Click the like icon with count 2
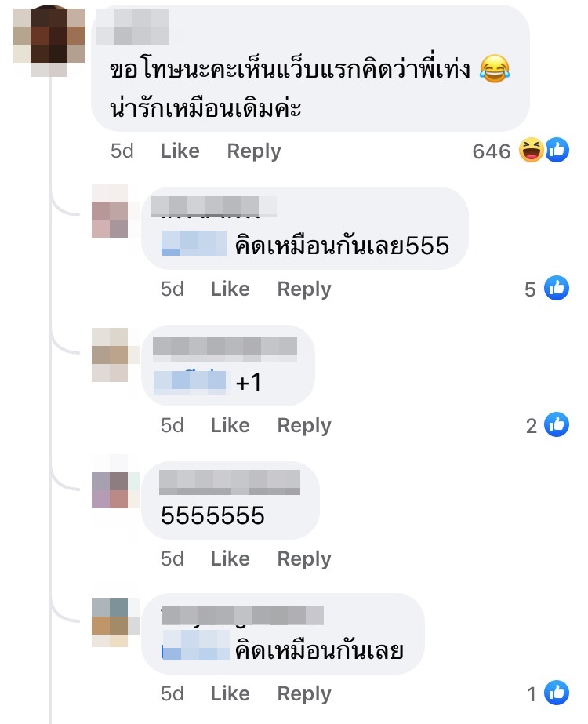588x724 pixels. (557, 424)
